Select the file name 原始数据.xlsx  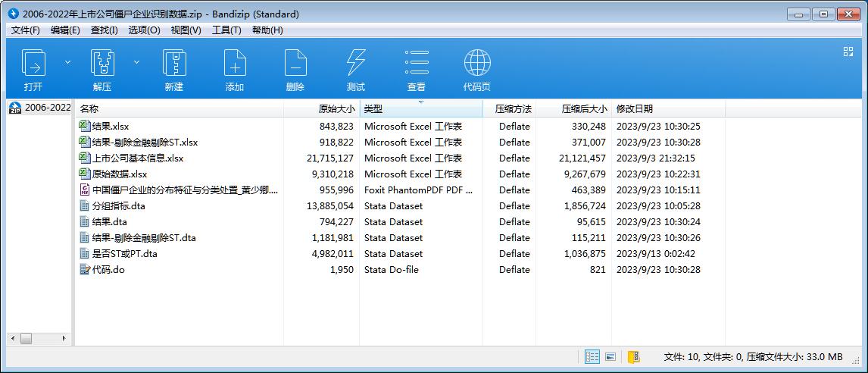(120, 174)
